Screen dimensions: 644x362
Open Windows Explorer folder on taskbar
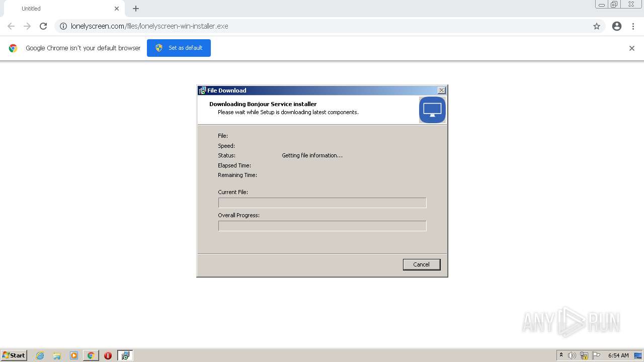point(57,355)
